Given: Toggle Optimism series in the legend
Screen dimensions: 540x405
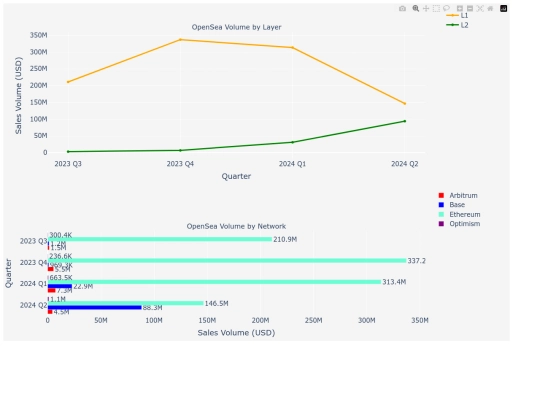Looking at the screenshot, I should pos(459,224).
